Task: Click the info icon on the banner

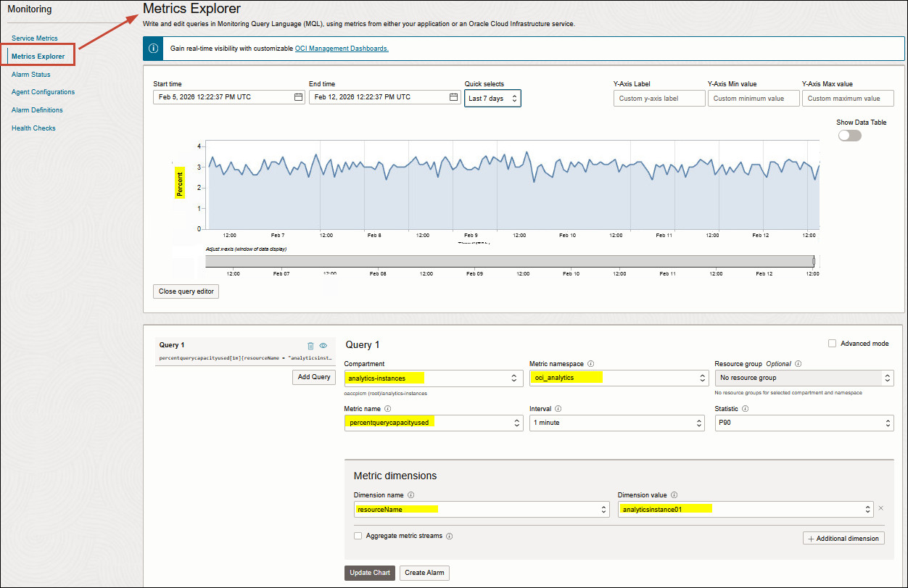Action: coord(153,48)
